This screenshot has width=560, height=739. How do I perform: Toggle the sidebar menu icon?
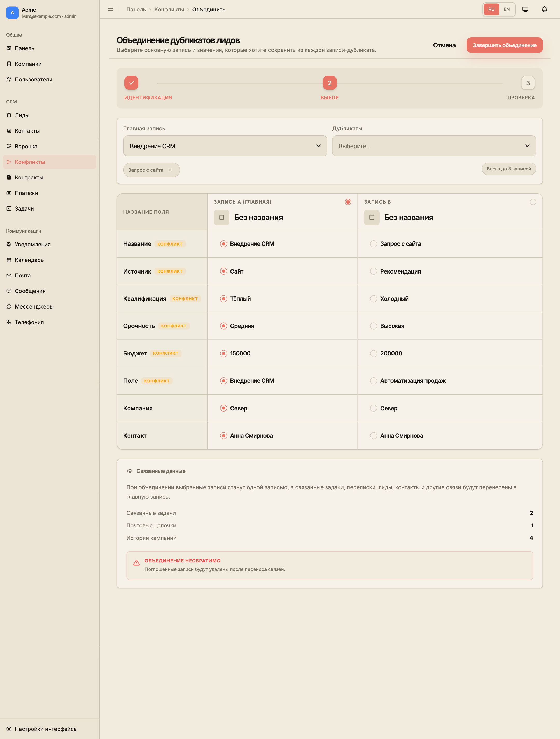click(x=111, y=9)
